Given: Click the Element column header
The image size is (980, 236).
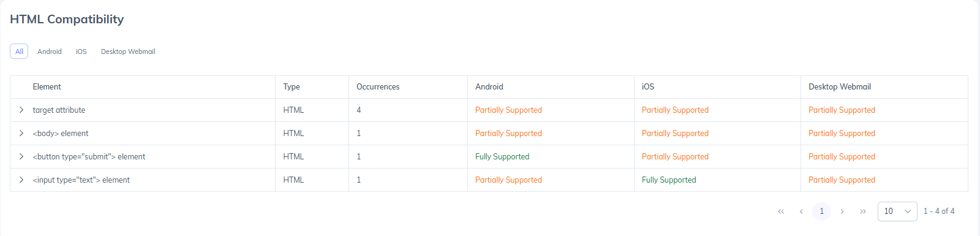Looking at the screenshot, I should coord(47,87).
